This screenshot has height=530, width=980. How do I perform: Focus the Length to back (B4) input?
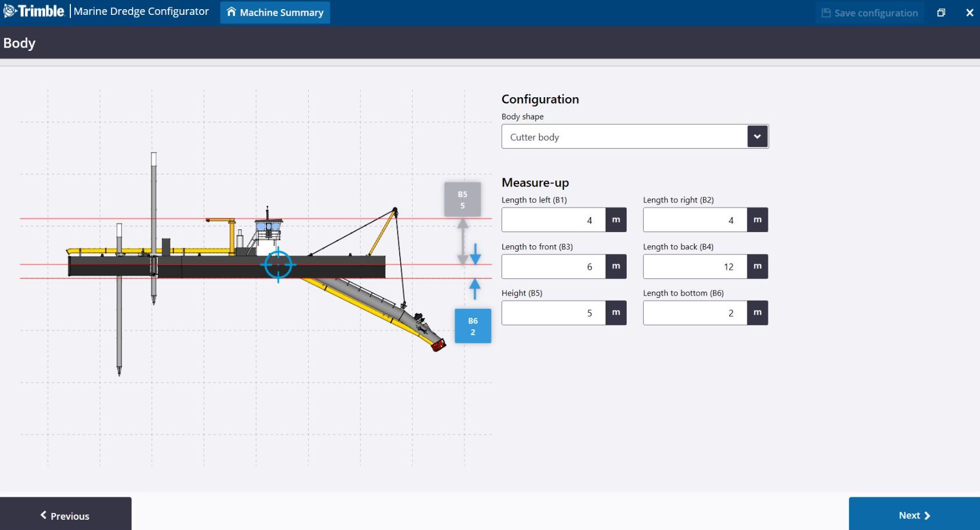coord(694,266)
